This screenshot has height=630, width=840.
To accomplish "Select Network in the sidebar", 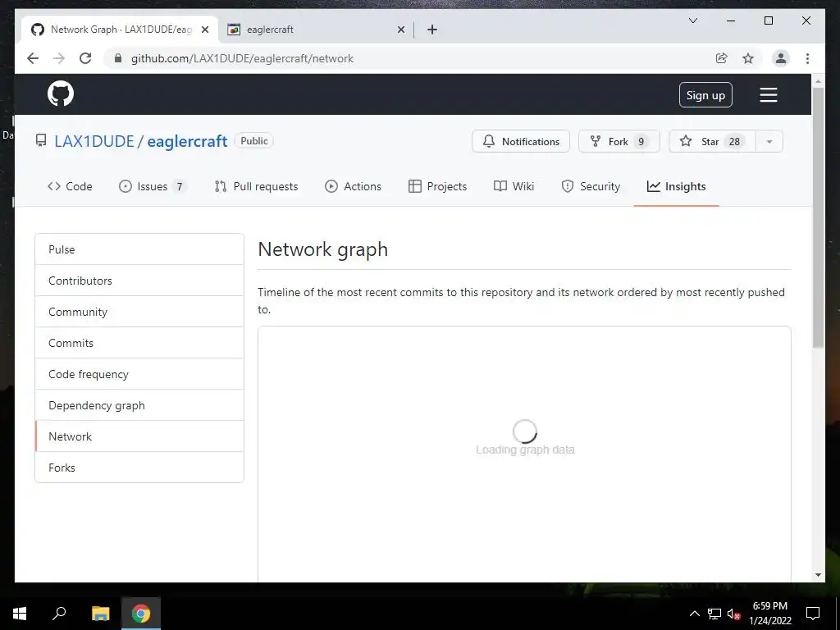I will click(x=139, y=436).
